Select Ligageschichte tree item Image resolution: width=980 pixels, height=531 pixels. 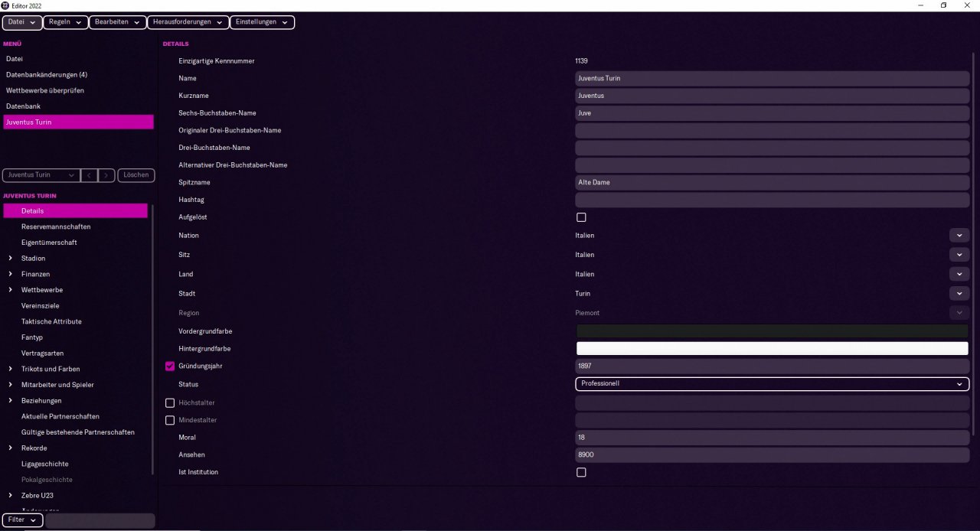[44, 464]
